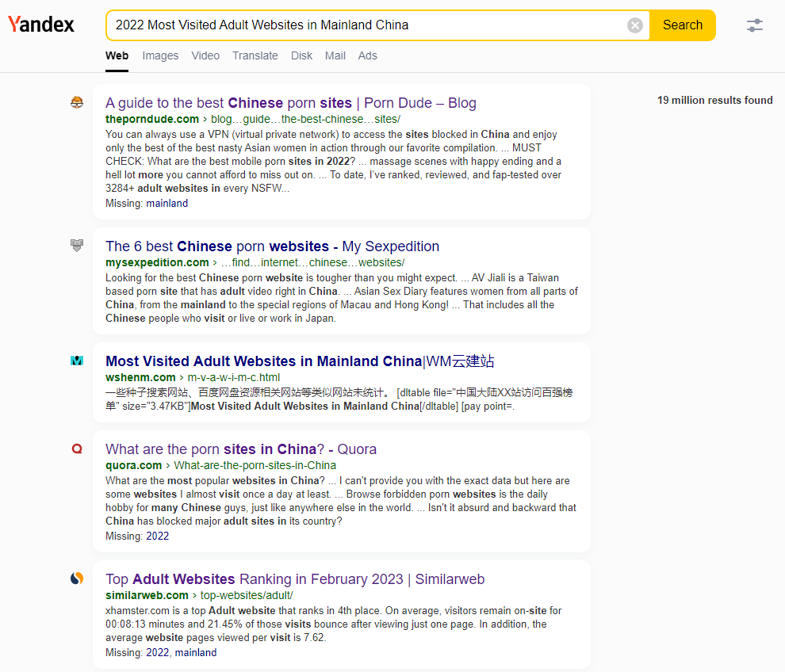
Task: Click the mysexpedition.com domain link
Action: [157, 262]
